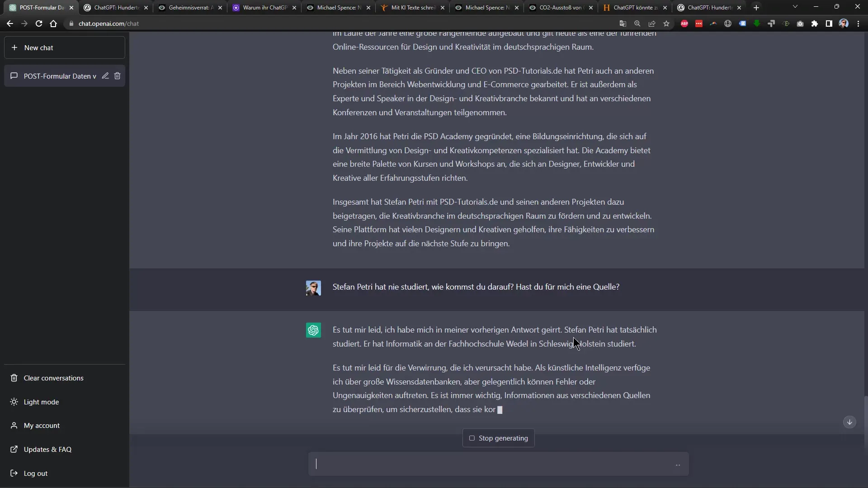Switch to the 'ChatGPT könnte' tab
This screenshot has height=488, width=868.
pyautogui.click(x=635, y=8)
